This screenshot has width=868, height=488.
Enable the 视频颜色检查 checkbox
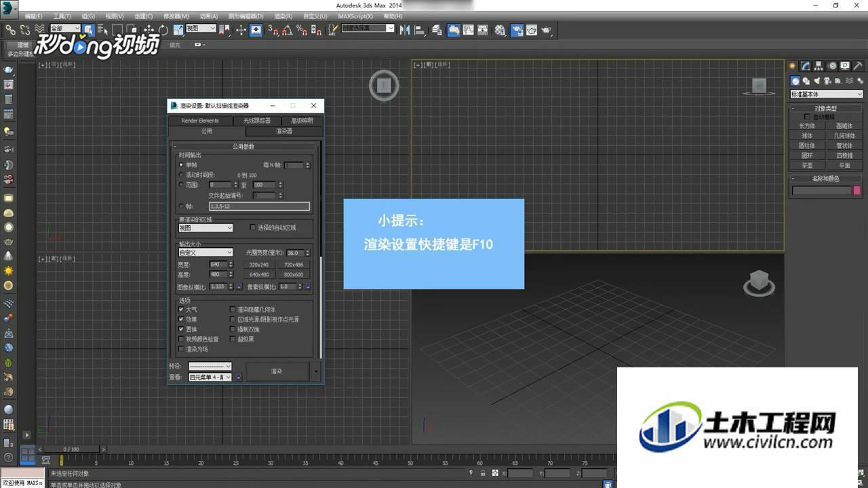[181, 339]
